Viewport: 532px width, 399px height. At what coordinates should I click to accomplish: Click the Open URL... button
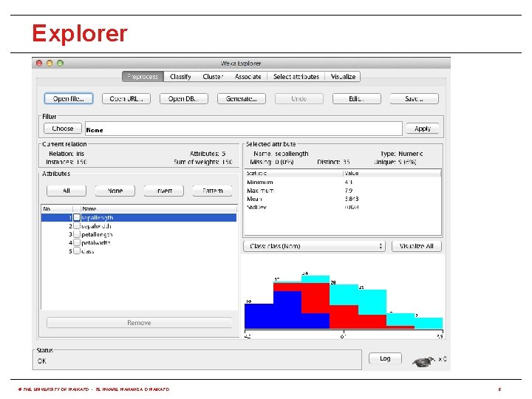(126, 99)
